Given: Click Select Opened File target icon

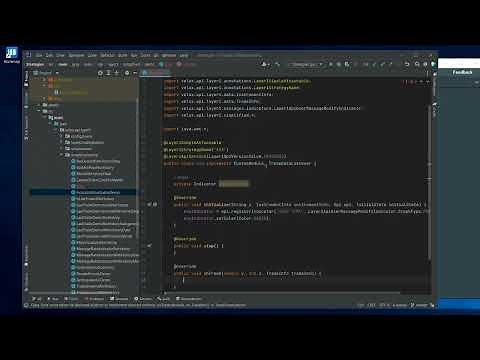Looking at the screenshot, I should pos(100,73).
